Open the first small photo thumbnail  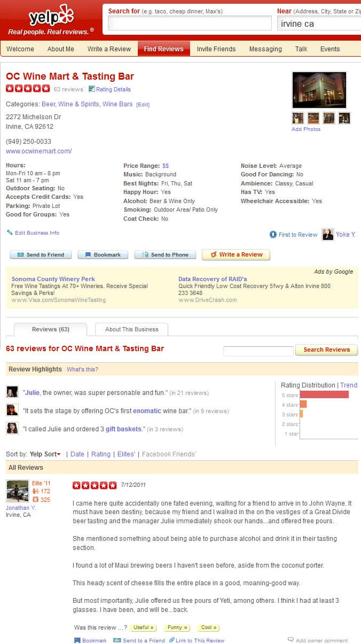click(297, 118)
